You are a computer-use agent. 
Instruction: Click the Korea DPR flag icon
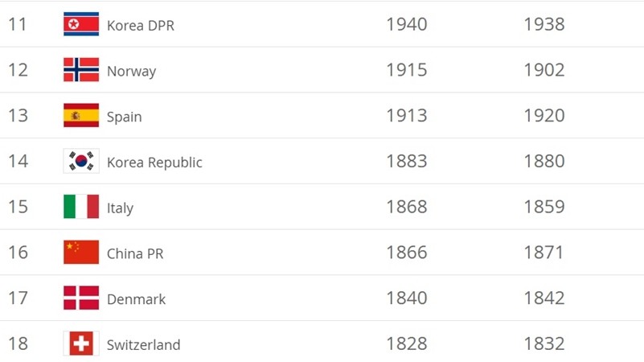click(x=81, y=24)
